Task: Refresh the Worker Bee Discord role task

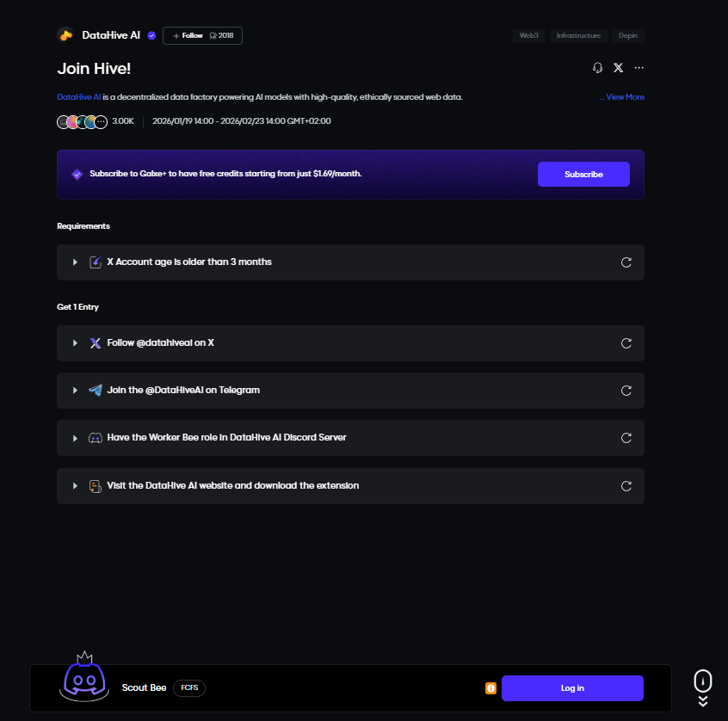Action: 626,438
